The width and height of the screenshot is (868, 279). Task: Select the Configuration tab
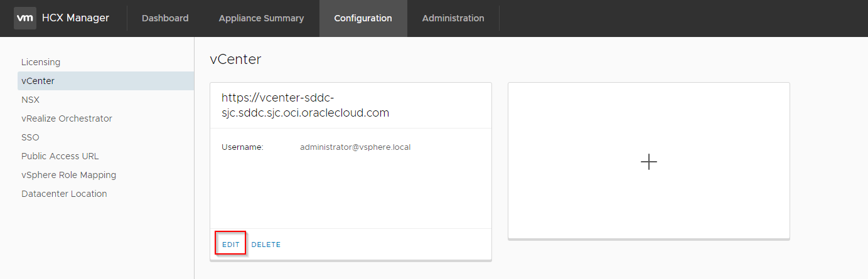pos(363,18)
